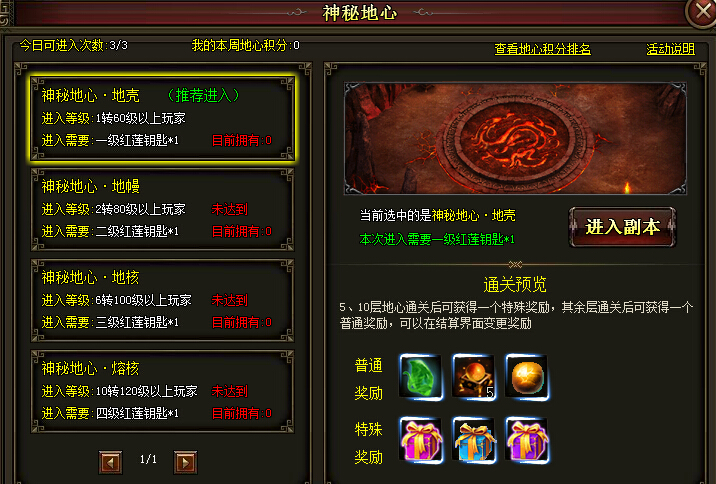
Task: Click the 进入副本 button
Action: 622,227
